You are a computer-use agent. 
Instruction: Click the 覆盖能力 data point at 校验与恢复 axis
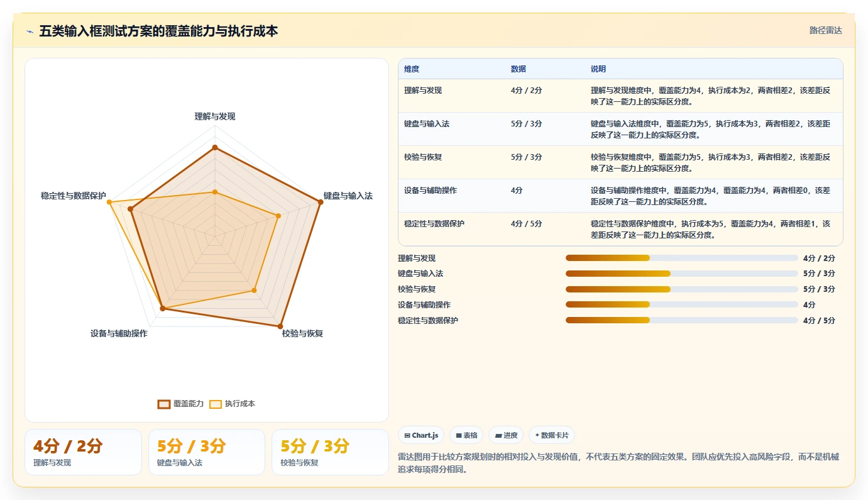[x=280, y=326]
